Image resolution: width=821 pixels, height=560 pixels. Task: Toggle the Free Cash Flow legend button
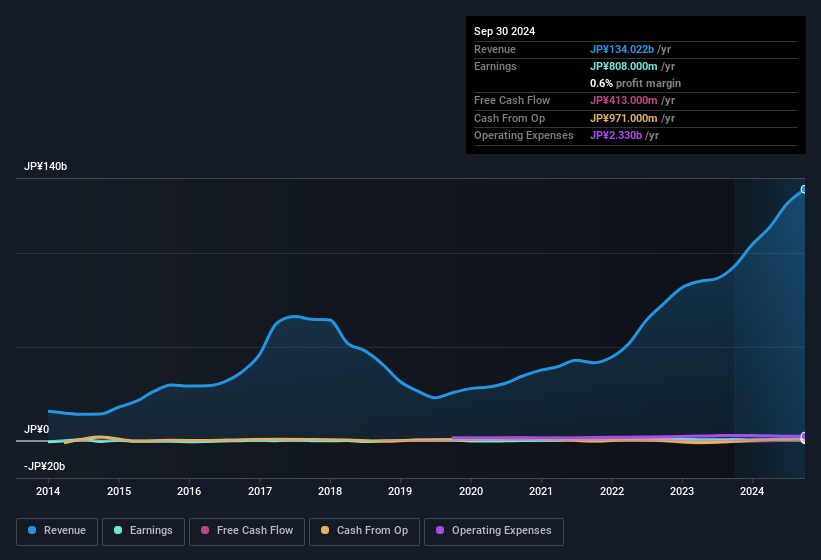point(247,531)
